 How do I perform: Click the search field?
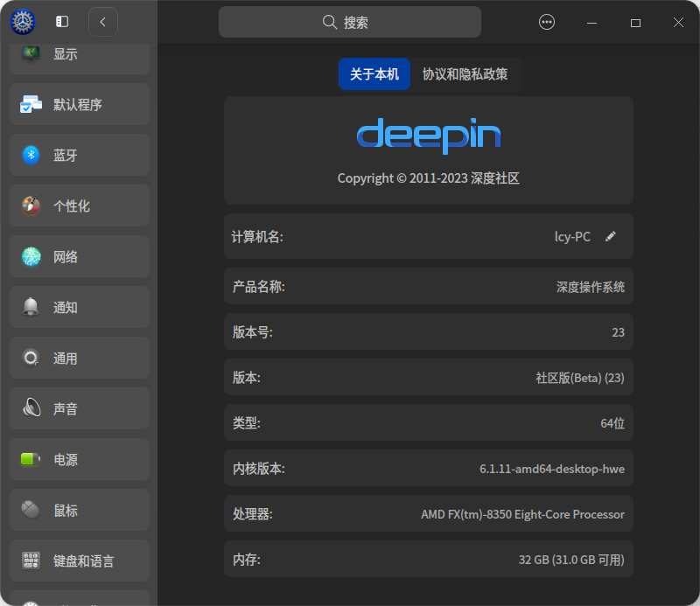coord(349,22)
